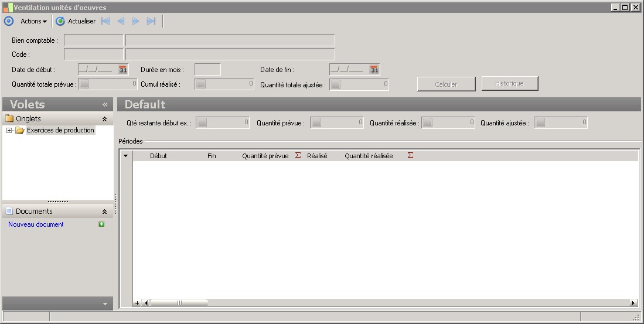Collapse the Documents section
The height and width of the screenshot is (324, 644).
(104, 212)
